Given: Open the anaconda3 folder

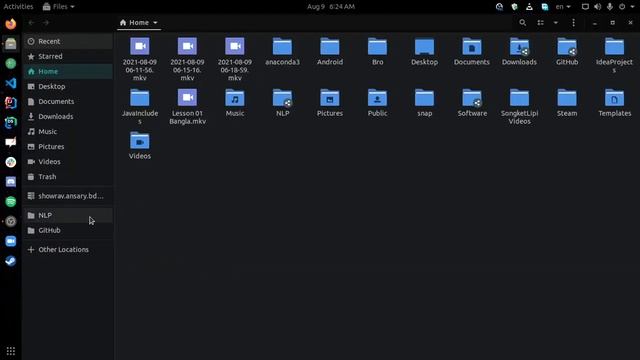Looking at the screenshot, I should 282,51.
